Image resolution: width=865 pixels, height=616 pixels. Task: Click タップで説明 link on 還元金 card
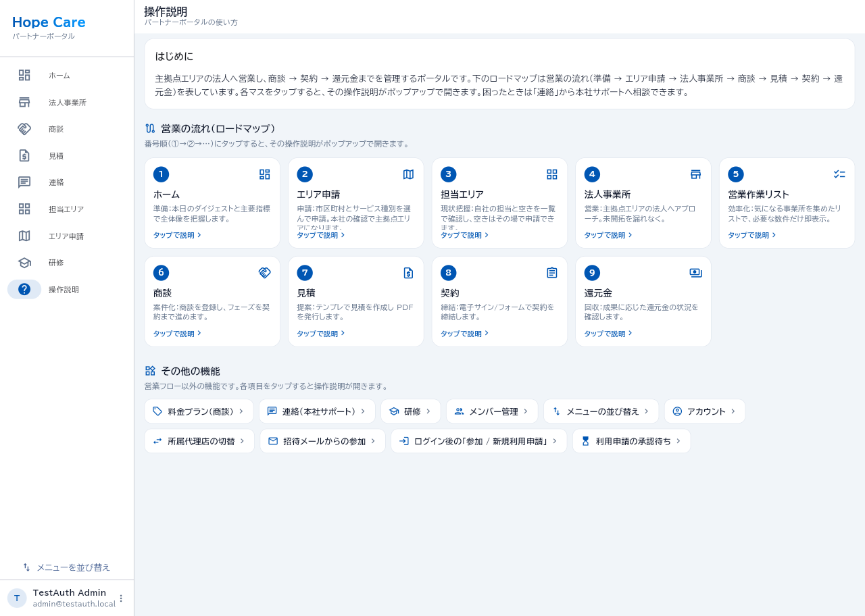coord(609,334)
